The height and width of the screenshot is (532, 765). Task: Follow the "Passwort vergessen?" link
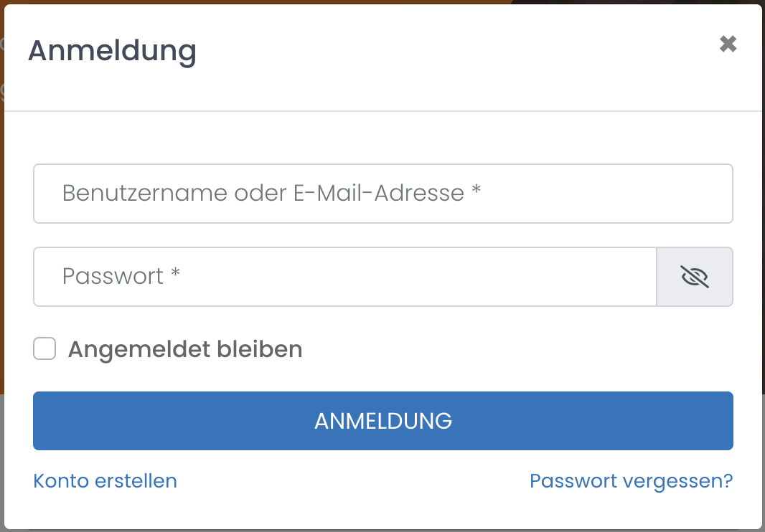pyautogui.click(x=631, y=480)
